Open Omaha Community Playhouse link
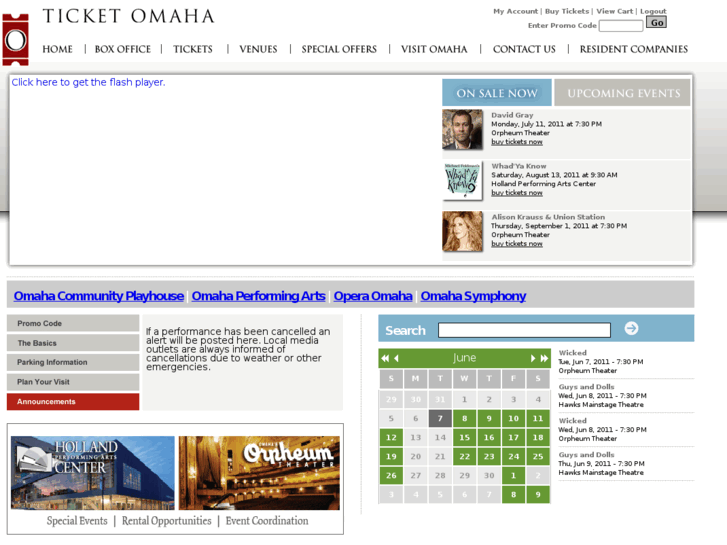Screen dimensions: 727x545 click(x=99, y=296)
